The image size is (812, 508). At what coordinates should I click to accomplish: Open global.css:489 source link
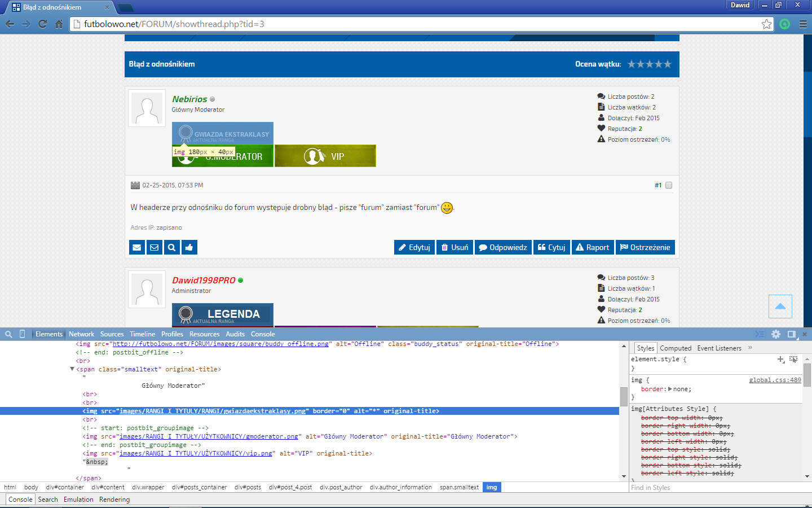[775, 380]
